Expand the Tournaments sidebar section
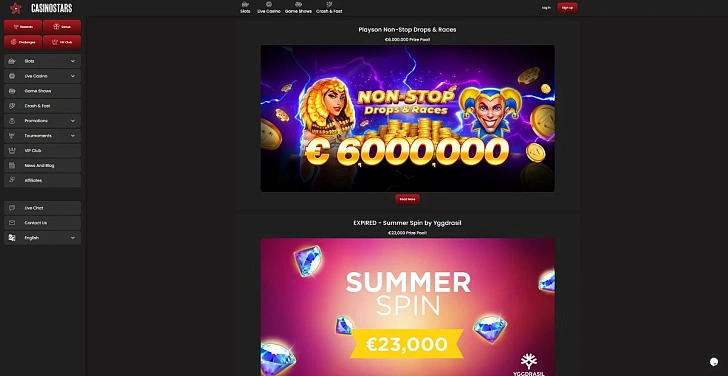This screenshot has height=376, width=728. tap(42, 136)
